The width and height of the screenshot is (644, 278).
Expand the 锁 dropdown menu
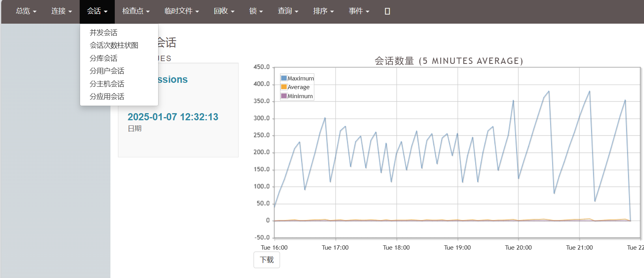pyautogui.click(x=256, y=11)
